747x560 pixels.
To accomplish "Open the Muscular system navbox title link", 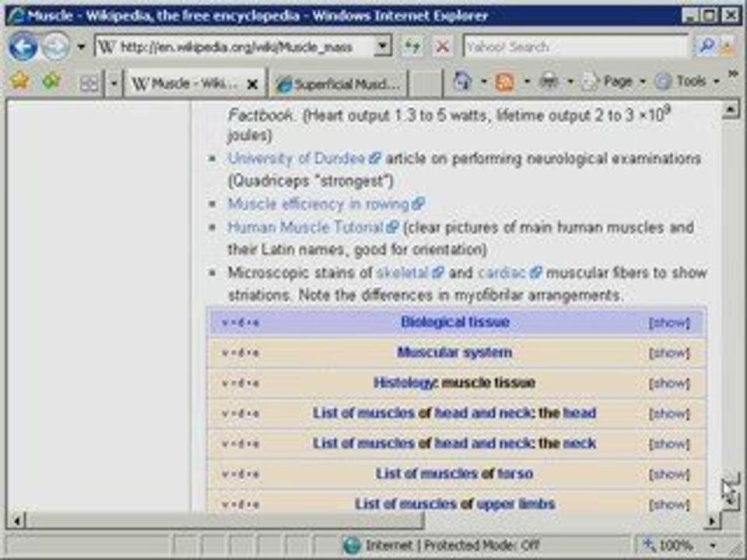I will point(455,352).
